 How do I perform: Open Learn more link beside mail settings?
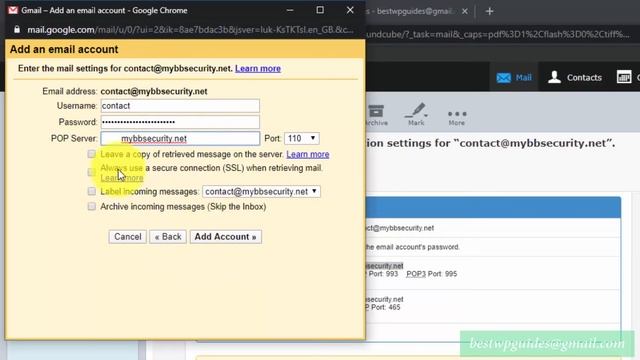click(258, 69)
